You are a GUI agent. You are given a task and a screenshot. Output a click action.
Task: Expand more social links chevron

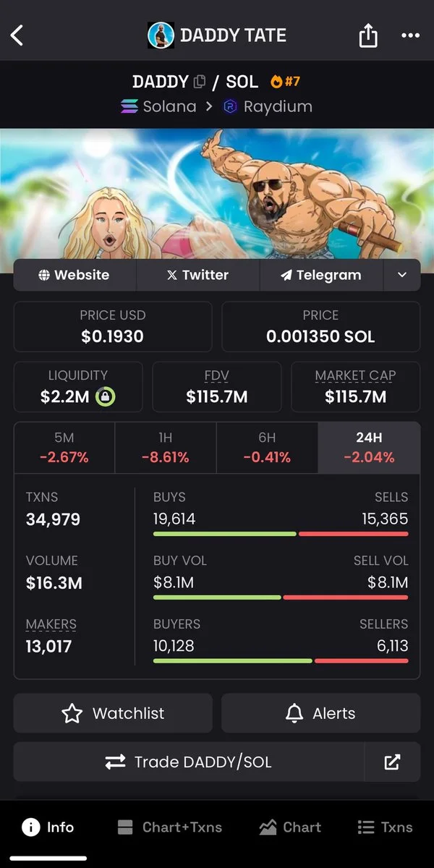(x=402, y=275)
